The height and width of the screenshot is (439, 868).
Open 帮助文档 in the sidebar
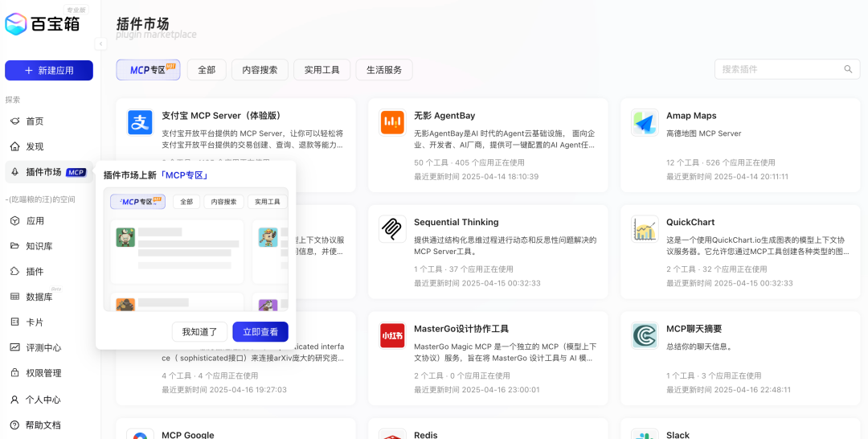coord(49,425)
